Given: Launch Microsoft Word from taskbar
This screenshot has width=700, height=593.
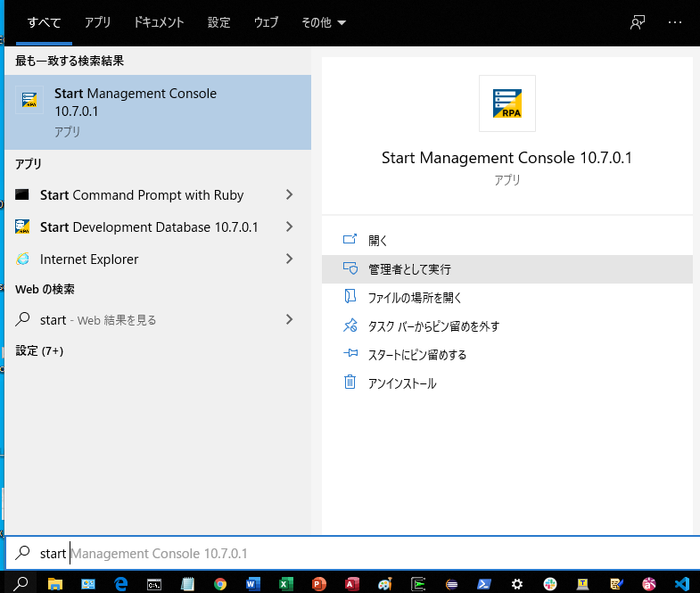Looking at the screenshot, I should point(252,583).
